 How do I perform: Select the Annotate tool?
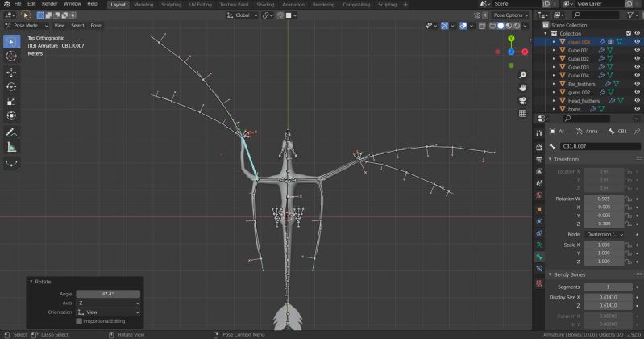pyautogui.click(x=11, y=132)
